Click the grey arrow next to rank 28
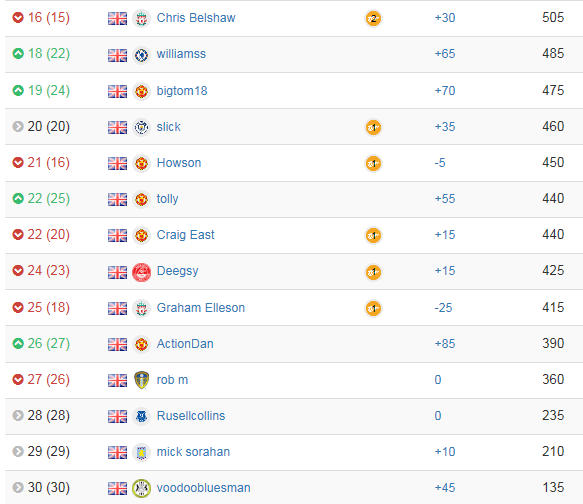Viewport: 583px width, 504px height. pyautogui.click(x=18, y=415)
